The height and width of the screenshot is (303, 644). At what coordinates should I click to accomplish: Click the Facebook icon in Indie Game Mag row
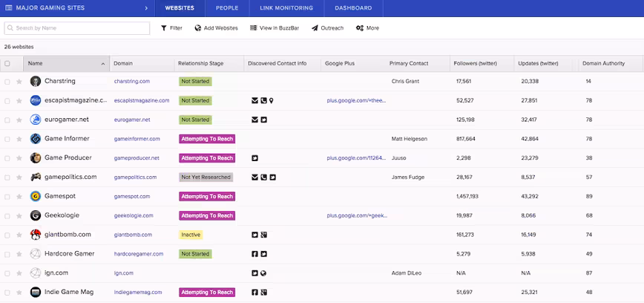pyautogui.click(x=254, y=293)
